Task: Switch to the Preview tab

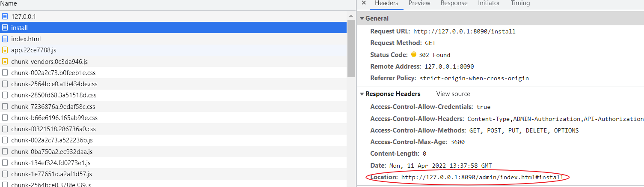Action: point(419,3)
